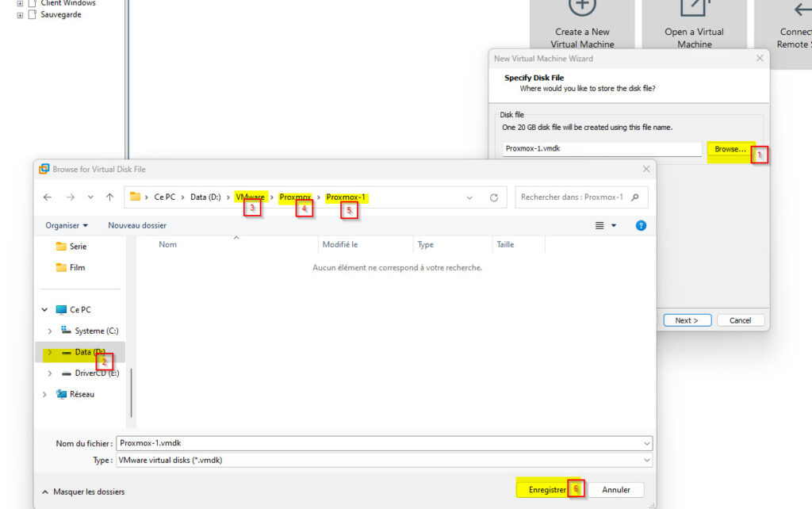This screenshot has width=812, height=509.
Task: Select the Proxmox-1 breadcrumb folder
Action: (x=346, y=197)
